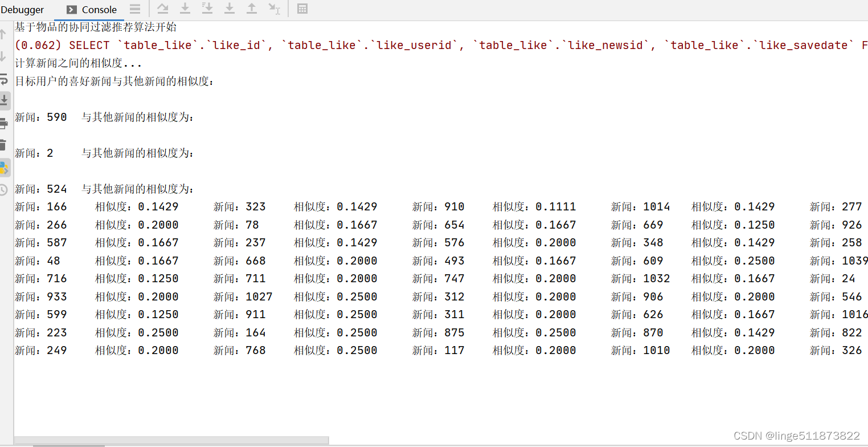This screenshot has height=447, width=868.
Task: Switch to the Debugger tab
Action: click(22, 10)
